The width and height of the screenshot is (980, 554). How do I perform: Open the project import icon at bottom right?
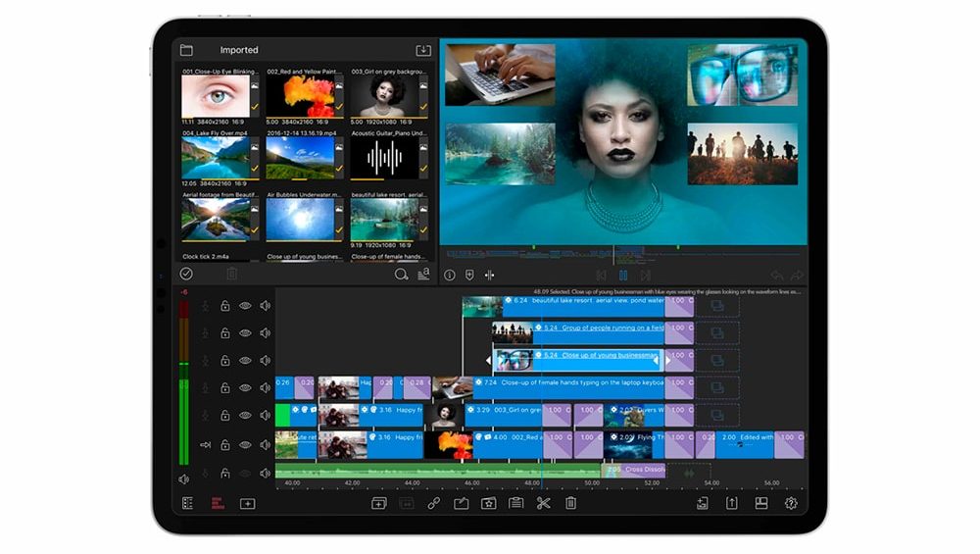click(703, 503)
